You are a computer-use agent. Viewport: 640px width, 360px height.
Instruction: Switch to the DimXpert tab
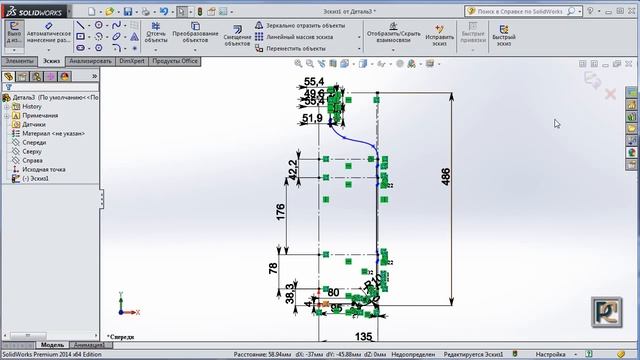(x=132, y=61)
